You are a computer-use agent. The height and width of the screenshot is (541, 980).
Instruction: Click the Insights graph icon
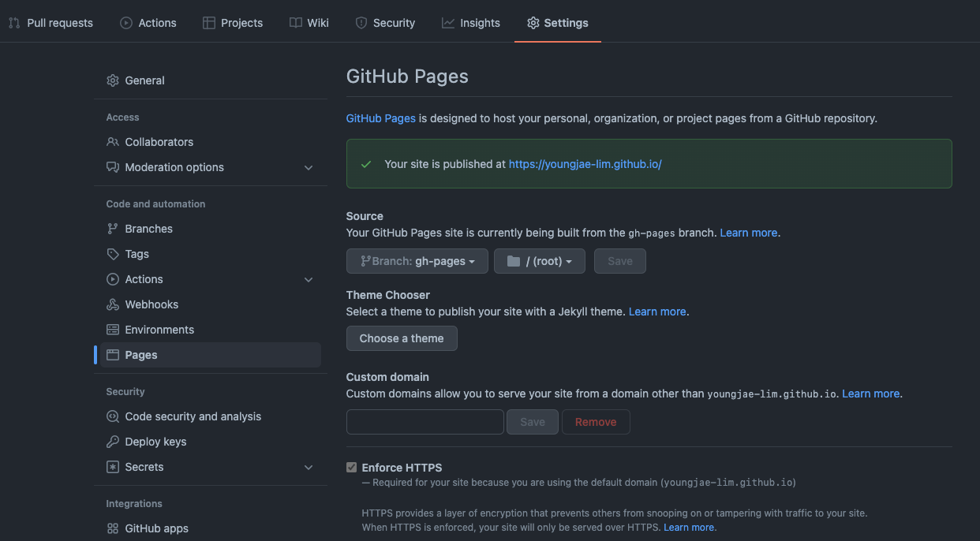[x=448, y=23]
